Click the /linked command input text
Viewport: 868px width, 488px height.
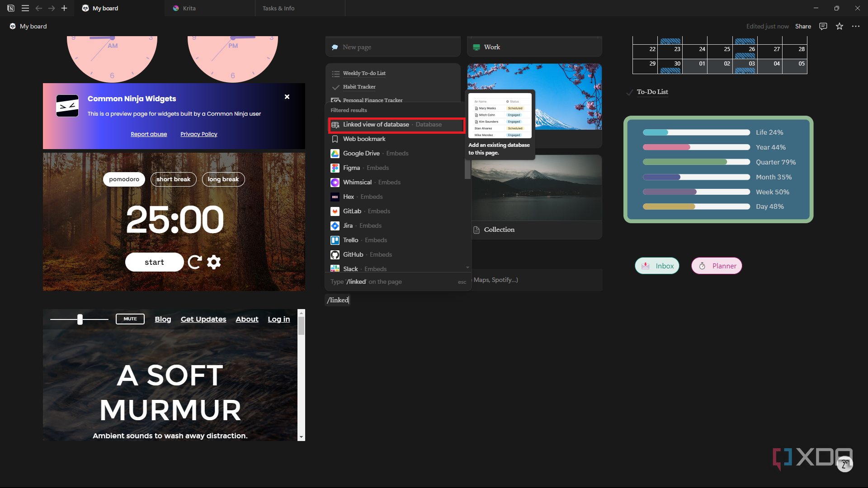coord(338,300)
